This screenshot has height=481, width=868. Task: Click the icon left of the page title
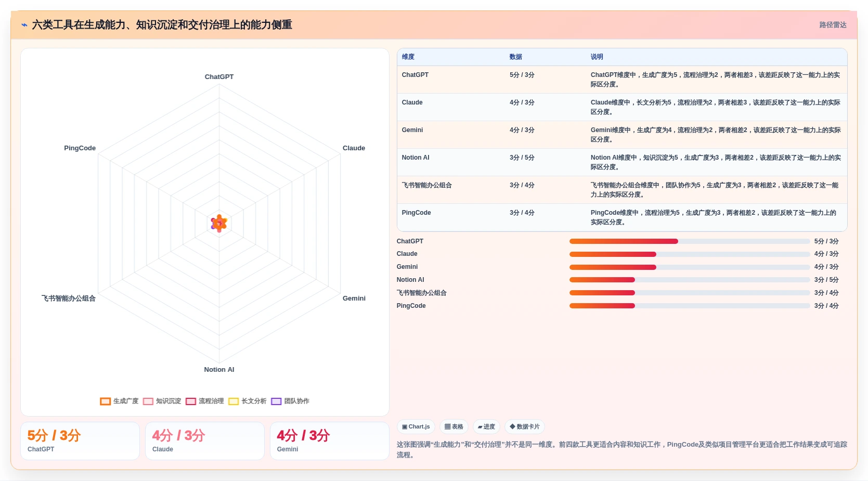(x=24, y=25)
